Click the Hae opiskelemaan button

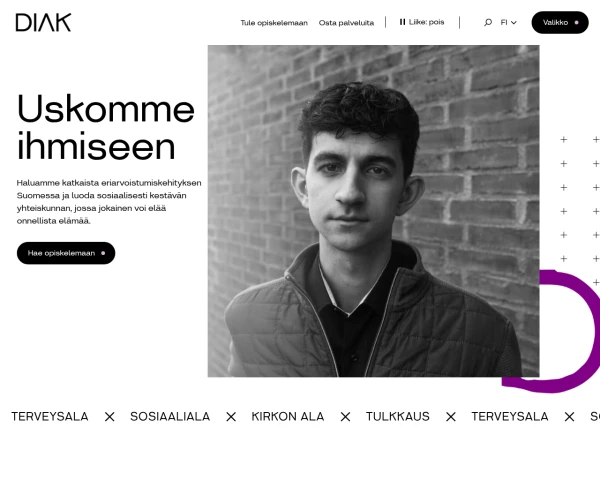66,253
